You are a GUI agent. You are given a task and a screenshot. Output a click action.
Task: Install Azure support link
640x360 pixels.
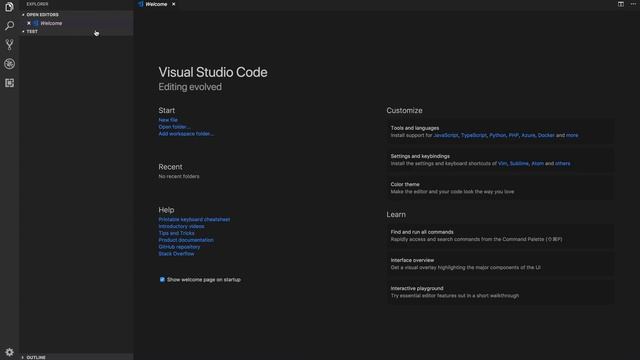pos(528,136)
